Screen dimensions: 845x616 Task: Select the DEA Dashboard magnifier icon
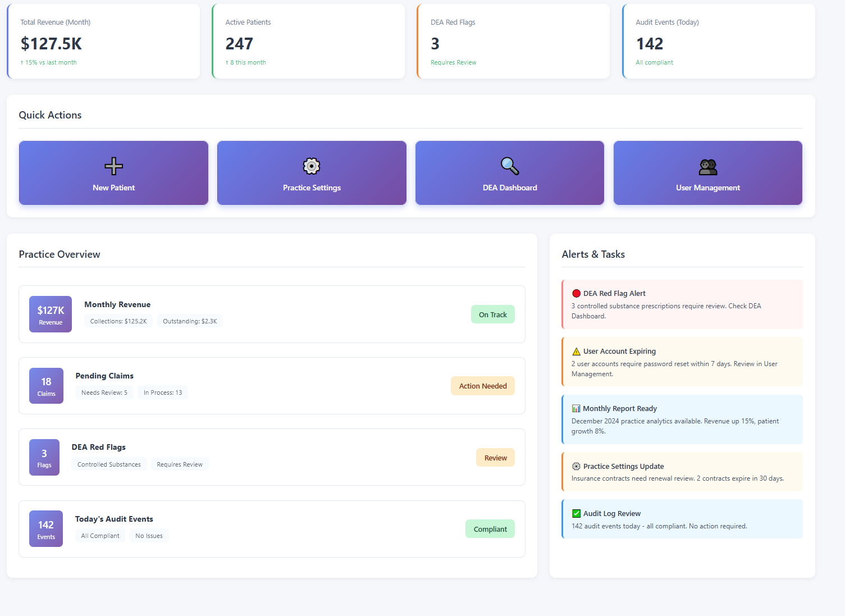click(509, 166)
